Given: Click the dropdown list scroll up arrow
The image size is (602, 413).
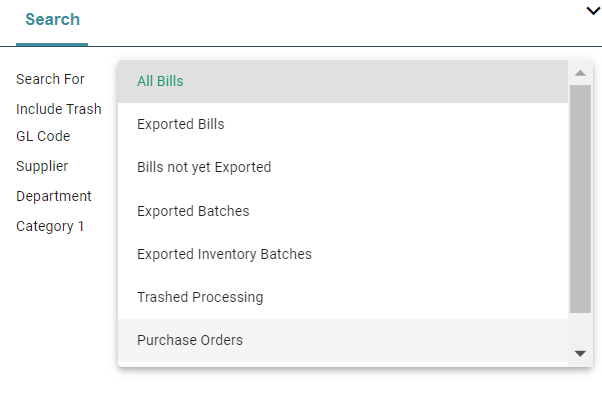Looking at the screenshot, I should [580, 73].
